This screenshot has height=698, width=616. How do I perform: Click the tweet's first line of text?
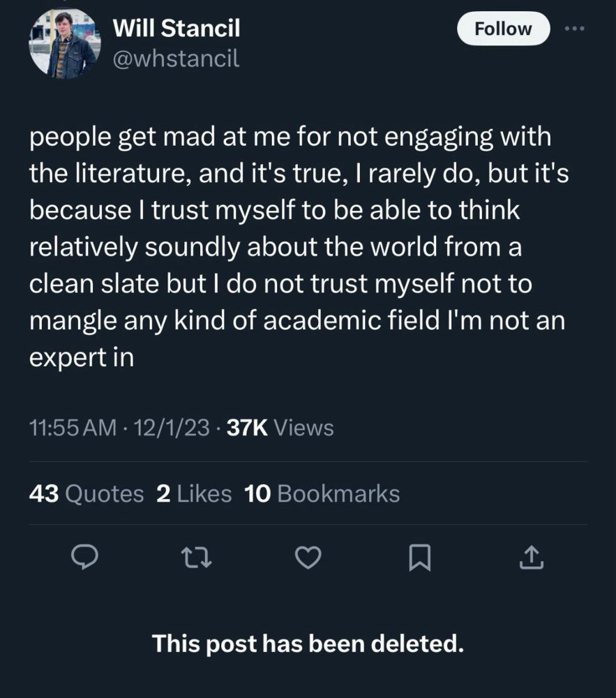(290, 138)
